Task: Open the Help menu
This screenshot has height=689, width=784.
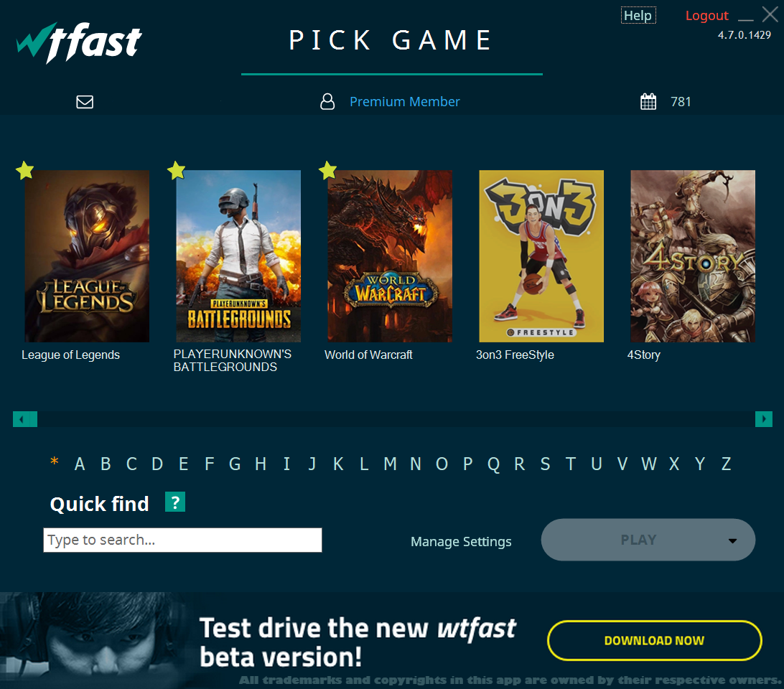Action: coord(638,16)
